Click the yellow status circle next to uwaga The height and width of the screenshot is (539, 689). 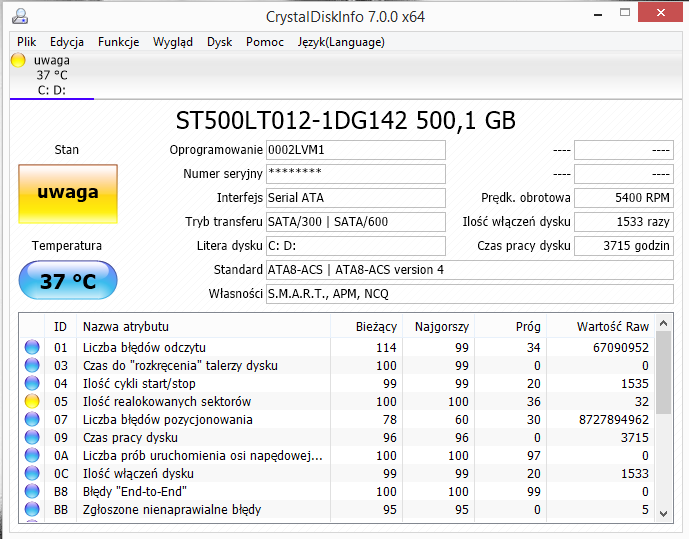pyautogui.click(x=18, y=60)
